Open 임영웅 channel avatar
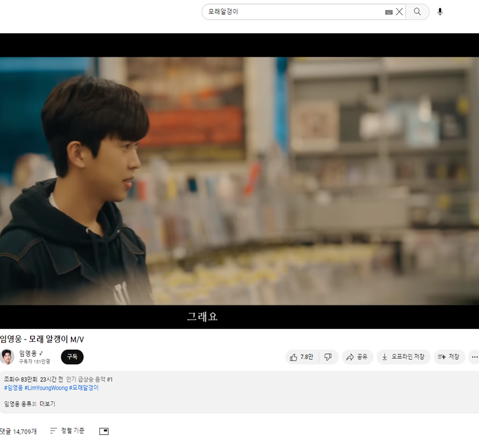The height and width of the screenshot is (448, 479). (7, 357)
